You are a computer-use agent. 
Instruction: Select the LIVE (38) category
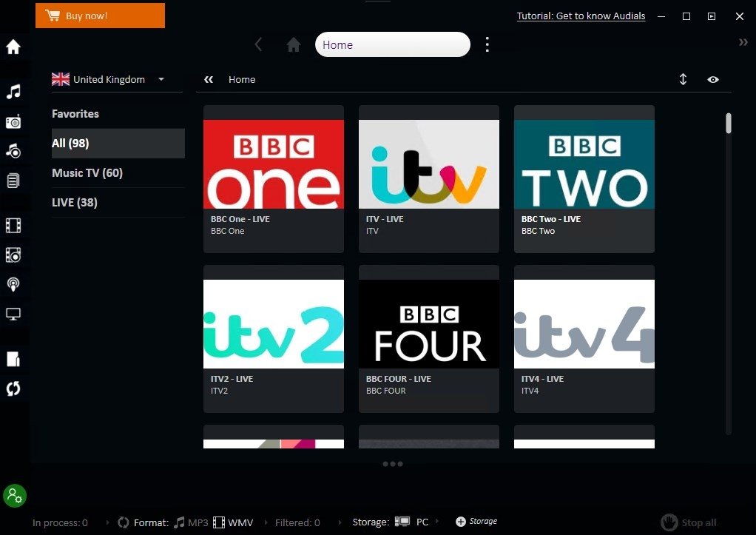(118, 203)
